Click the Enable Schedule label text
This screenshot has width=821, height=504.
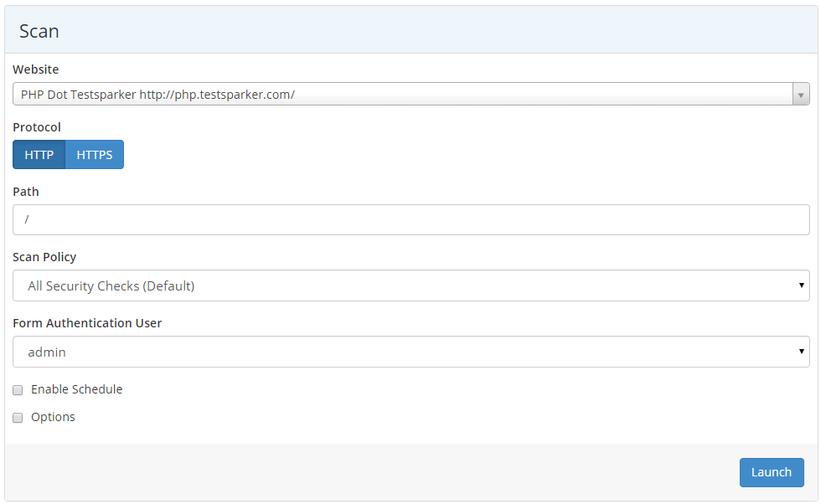point(76,389)
